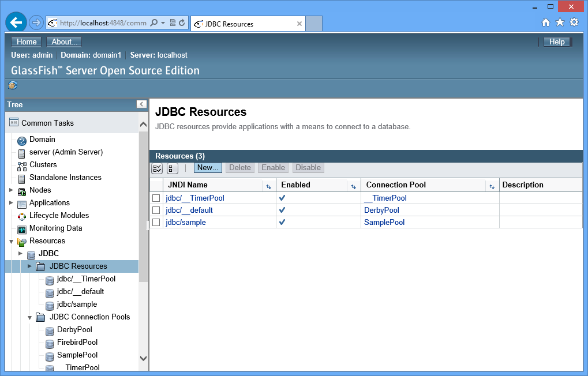The height and width of the screenshot is (376, 588).
Task: Expand the Nodes tree node
Action: [x=11, y=190]
